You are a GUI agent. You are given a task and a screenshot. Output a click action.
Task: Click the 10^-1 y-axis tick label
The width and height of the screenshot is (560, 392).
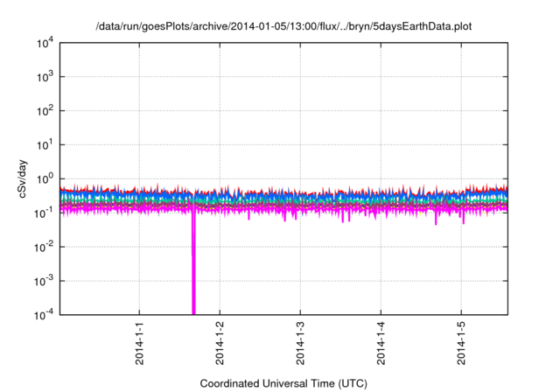(45, 213)
